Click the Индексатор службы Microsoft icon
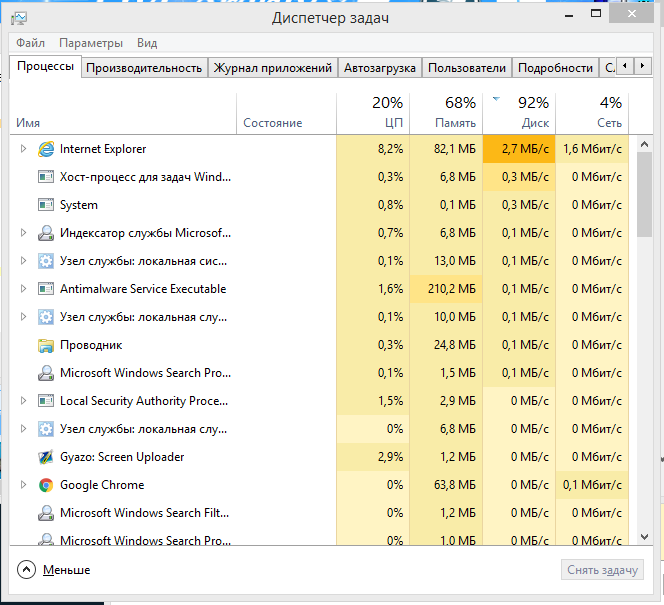Screen dimensions: 664x605 pyautogui.click(x=46, y=233)
